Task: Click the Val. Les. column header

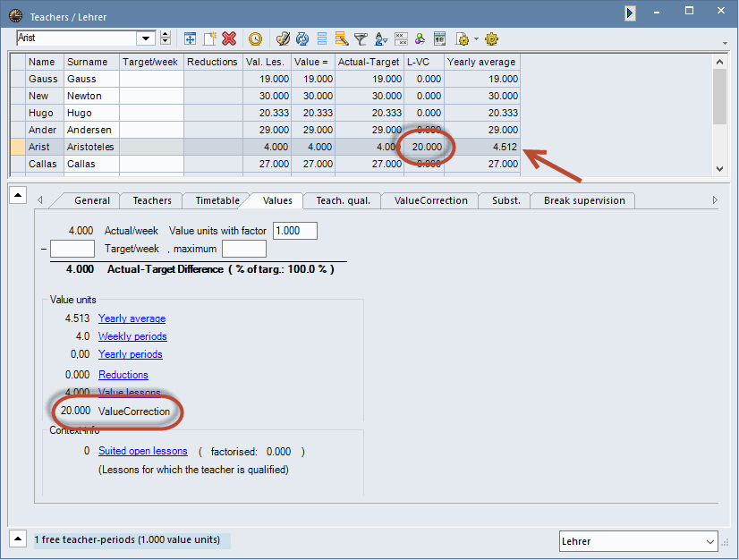Action: point(267,62)
